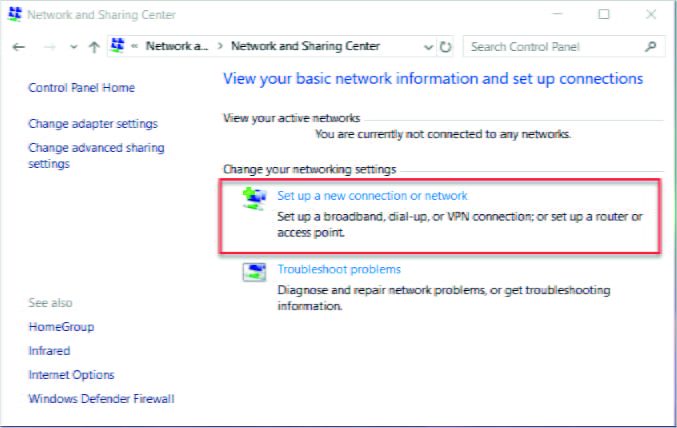
Task: Open Windows Defender Firewall link
Action: tap(101, 399)
